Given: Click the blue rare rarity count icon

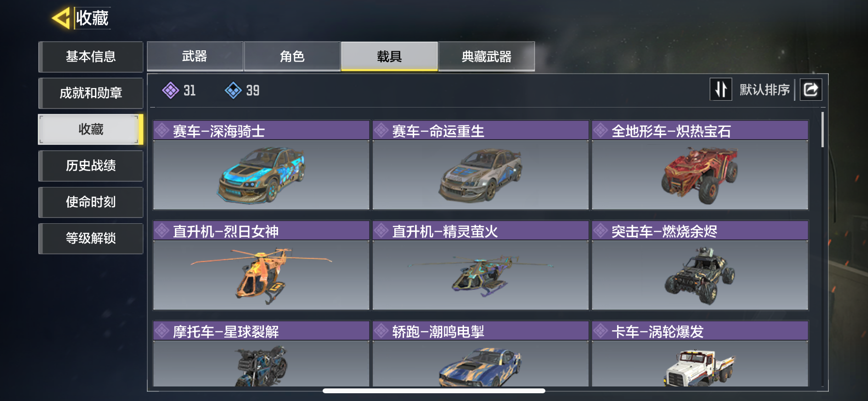Looking at the screenshot, I should [x=233, y=91].
